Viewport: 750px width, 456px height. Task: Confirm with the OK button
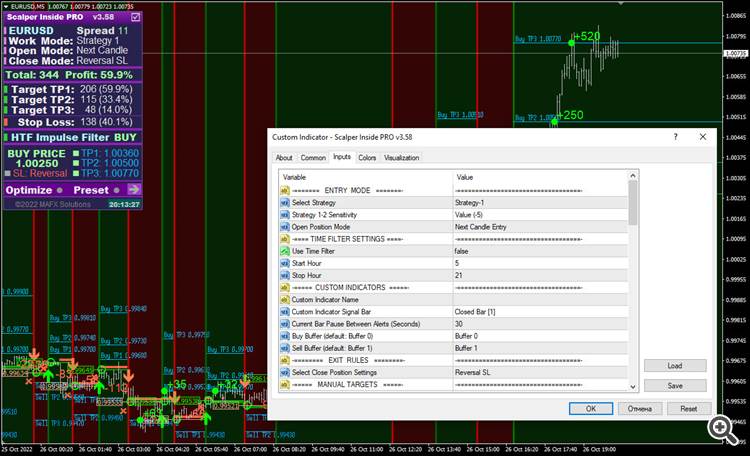tap(591, 409)
